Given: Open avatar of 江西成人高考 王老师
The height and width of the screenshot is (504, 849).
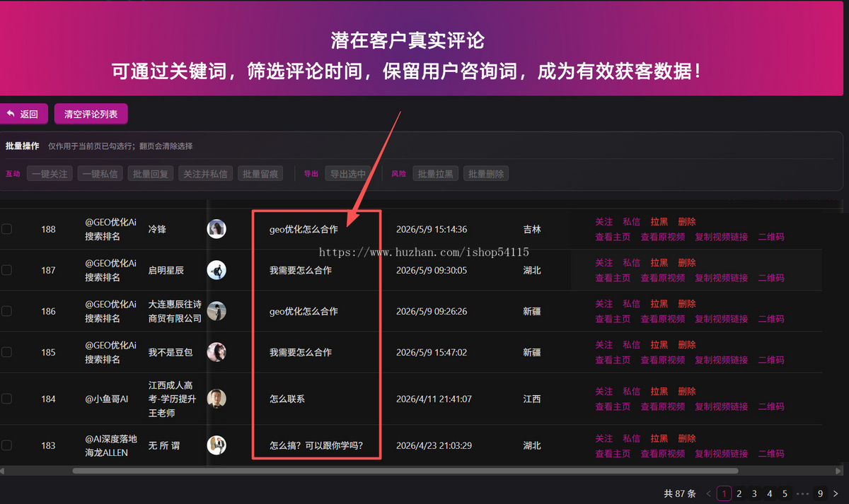Looking at the screenshot, I should click(x=216, y=399).
